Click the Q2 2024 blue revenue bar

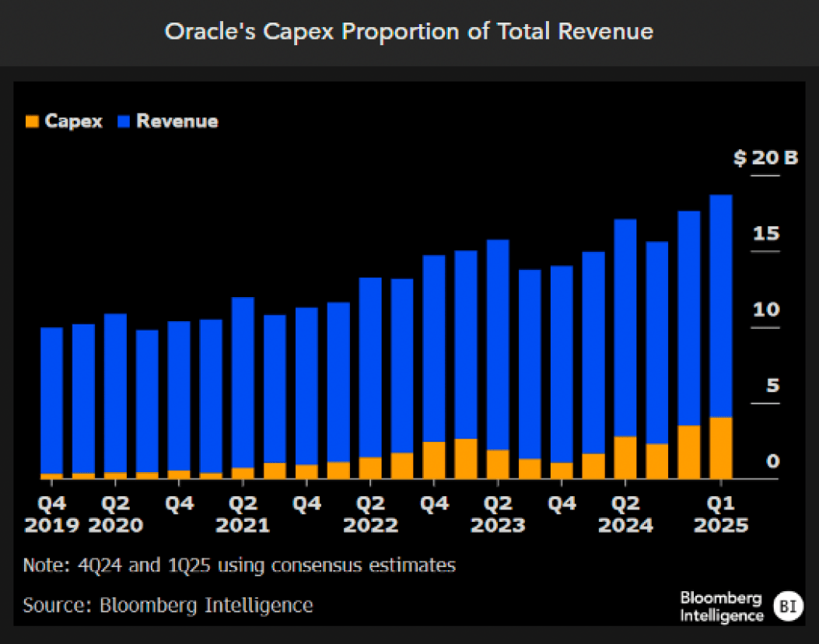[x=625, y=328]
